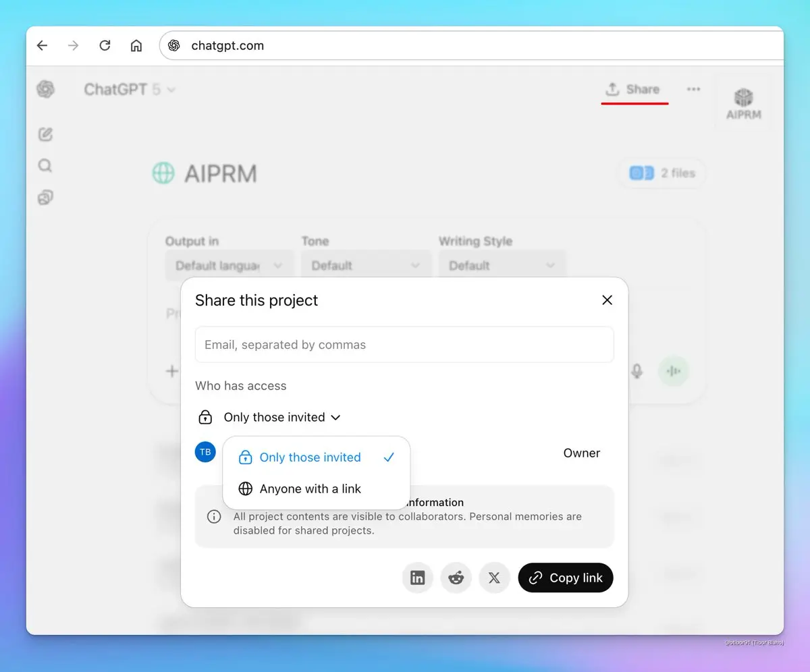This screenshot has width=810, height=672.
Task: Click the Share button in header
Action: coord(632,89)
